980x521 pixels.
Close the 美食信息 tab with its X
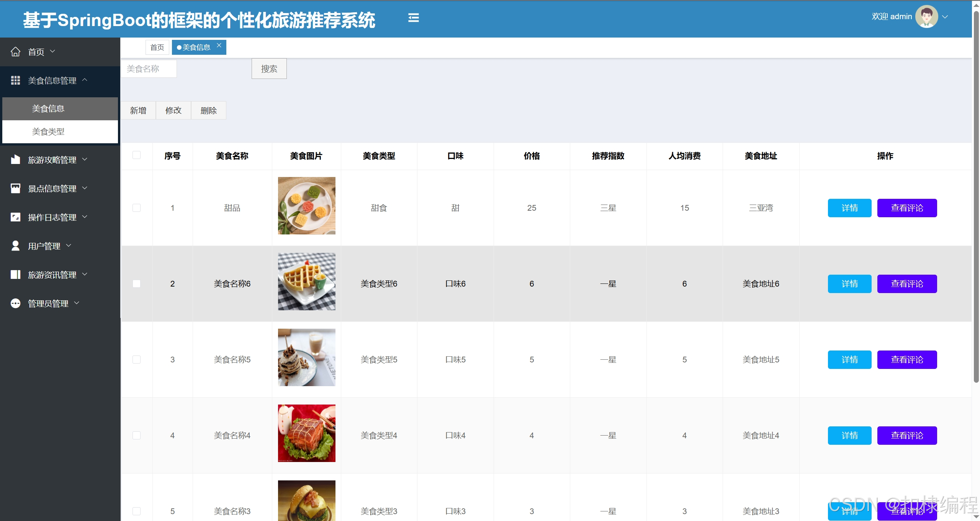click(219, 45)
